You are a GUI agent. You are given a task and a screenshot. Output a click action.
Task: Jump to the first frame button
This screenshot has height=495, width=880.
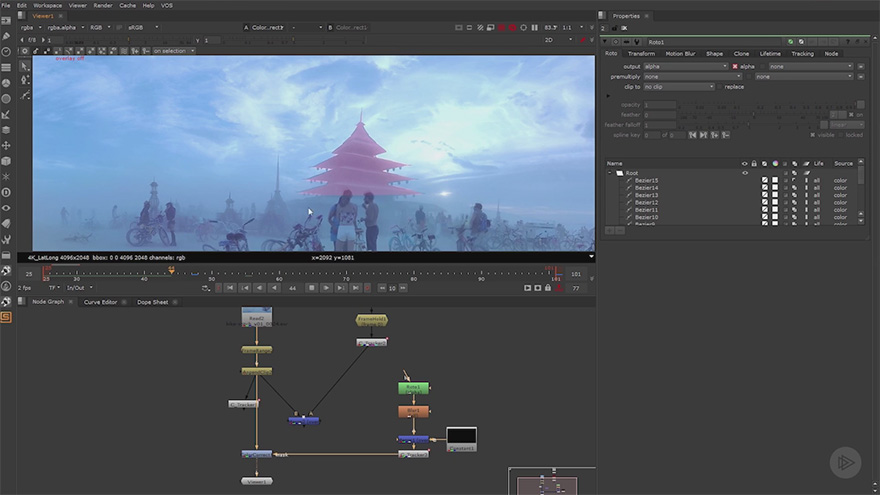[230, 288]
